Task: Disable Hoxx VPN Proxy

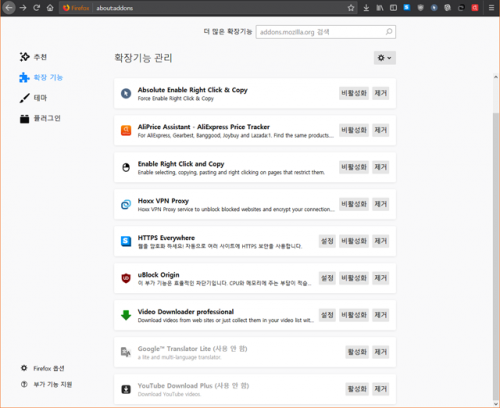Action: tap(354, 204)
